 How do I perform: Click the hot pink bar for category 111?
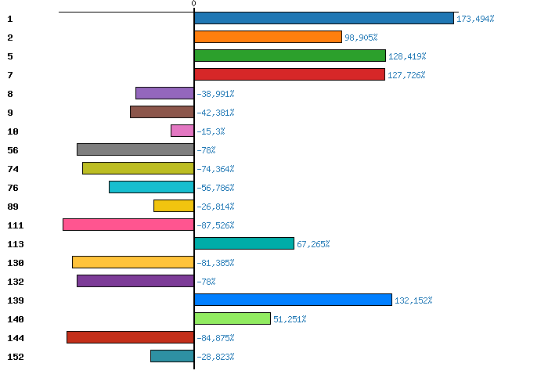point(128,225)
